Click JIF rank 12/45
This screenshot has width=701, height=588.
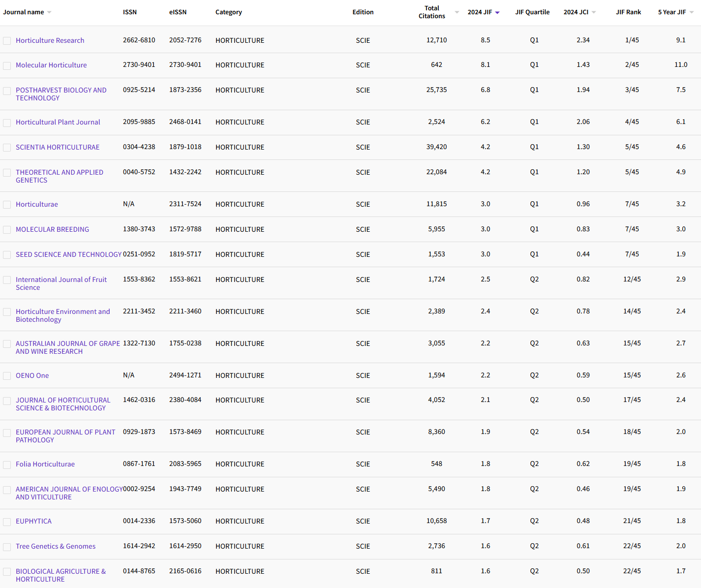click(x=632, y=279)
